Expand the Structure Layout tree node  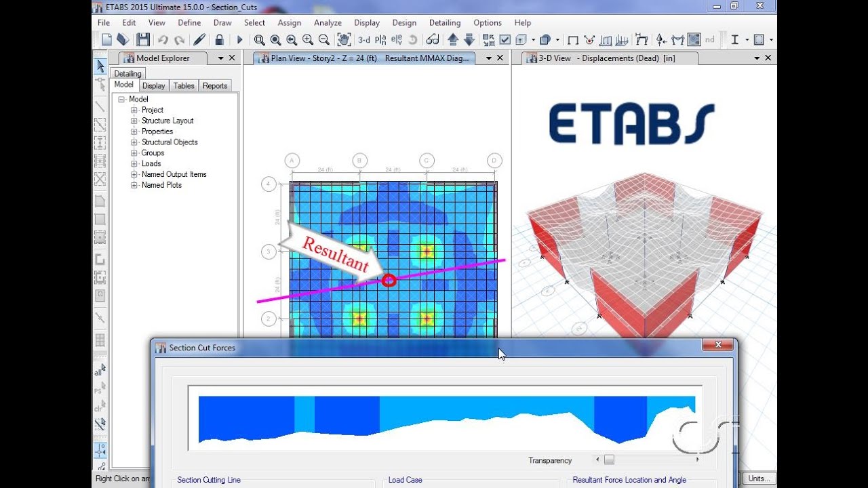click(134, 121)
